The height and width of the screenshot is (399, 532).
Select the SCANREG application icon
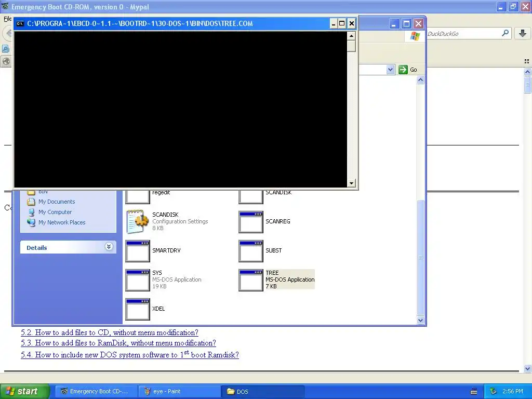click(251, 222)
